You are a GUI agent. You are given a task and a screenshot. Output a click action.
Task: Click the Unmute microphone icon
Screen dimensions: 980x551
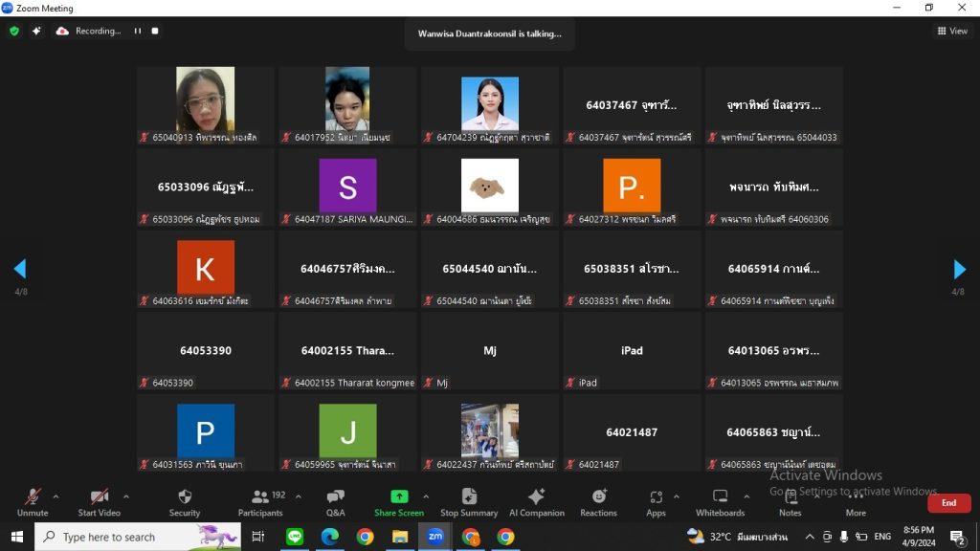click(x=33, y=497)
